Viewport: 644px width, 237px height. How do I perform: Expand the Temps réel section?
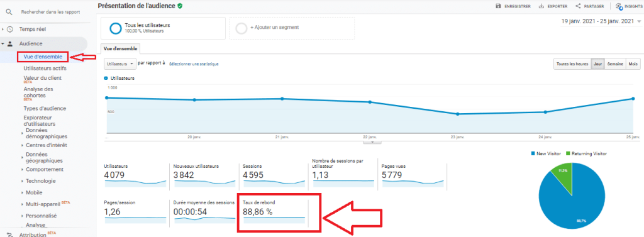tap(3, 29)
